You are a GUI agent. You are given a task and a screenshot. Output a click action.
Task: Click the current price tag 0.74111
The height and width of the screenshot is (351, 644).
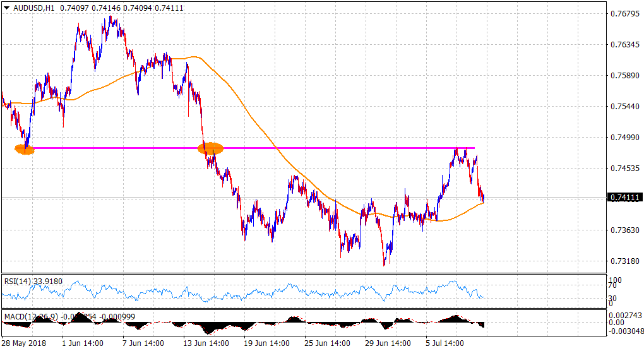click(x=625, y=198)
